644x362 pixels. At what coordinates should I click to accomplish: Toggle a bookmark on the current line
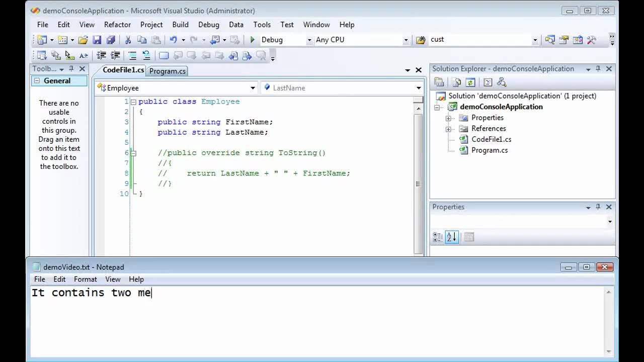coord(164,56)
